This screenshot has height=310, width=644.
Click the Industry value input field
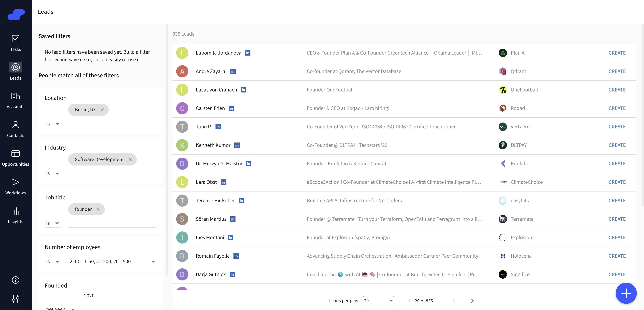tap(112, 174)
